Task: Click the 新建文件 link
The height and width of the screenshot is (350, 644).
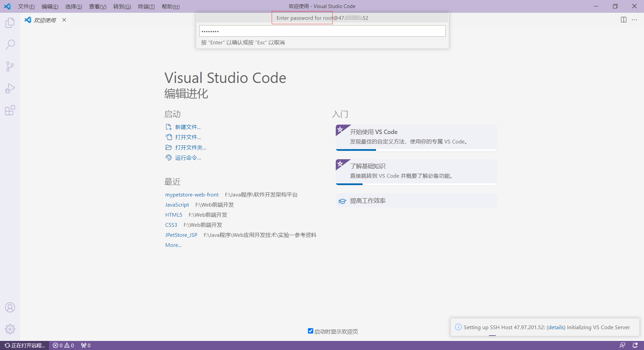Action: pyautogui.click(x=188, y=127)
